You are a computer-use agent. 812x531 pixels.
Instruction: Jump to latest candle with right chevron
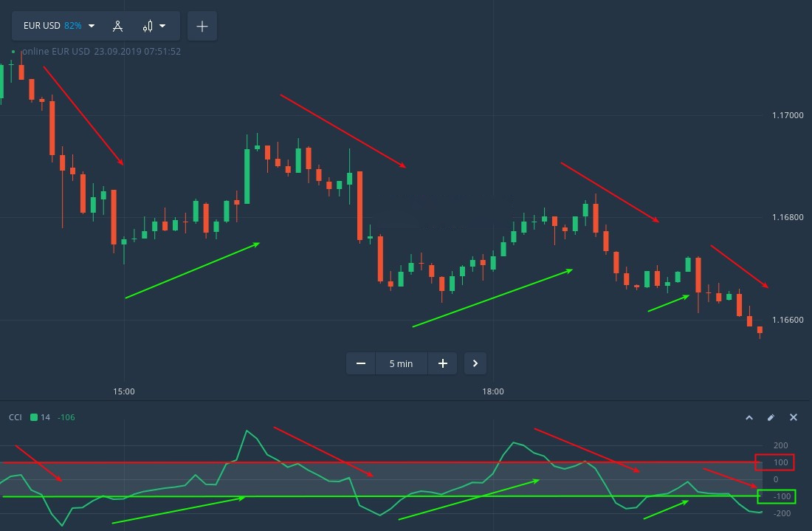click(475, 363)
